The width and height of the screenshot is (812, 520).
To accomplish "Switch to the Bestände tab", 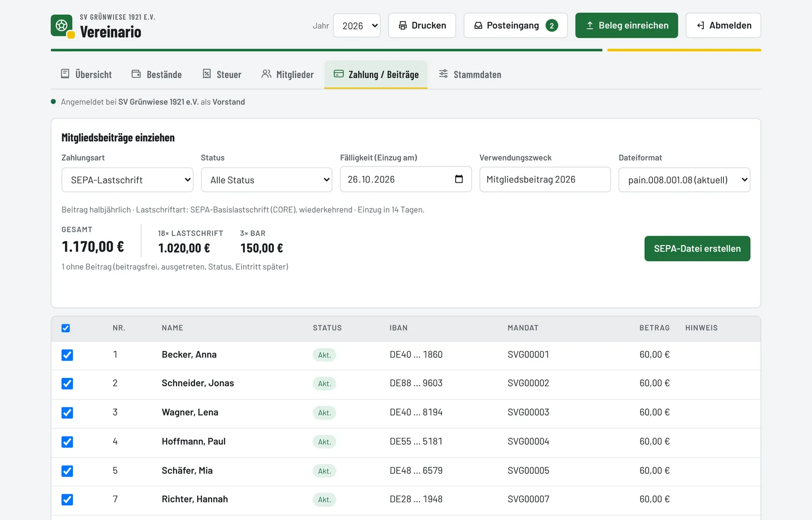I will (x=156, y=75).
